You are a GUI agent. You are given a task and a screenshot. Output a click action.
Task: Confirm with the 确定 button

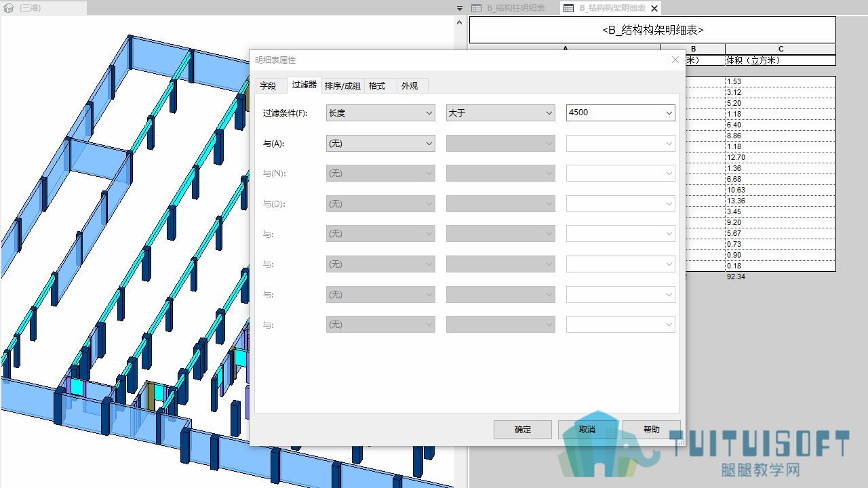tap(523, 430)
